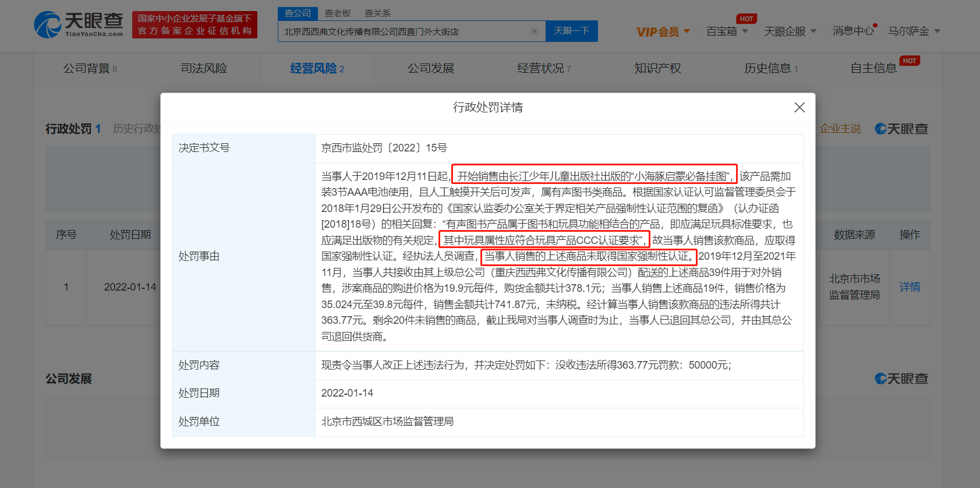The width and height of the screenshot is (980, 488).
Task: Switch to the 查老板 search tab
Action: tap(338, 13)
